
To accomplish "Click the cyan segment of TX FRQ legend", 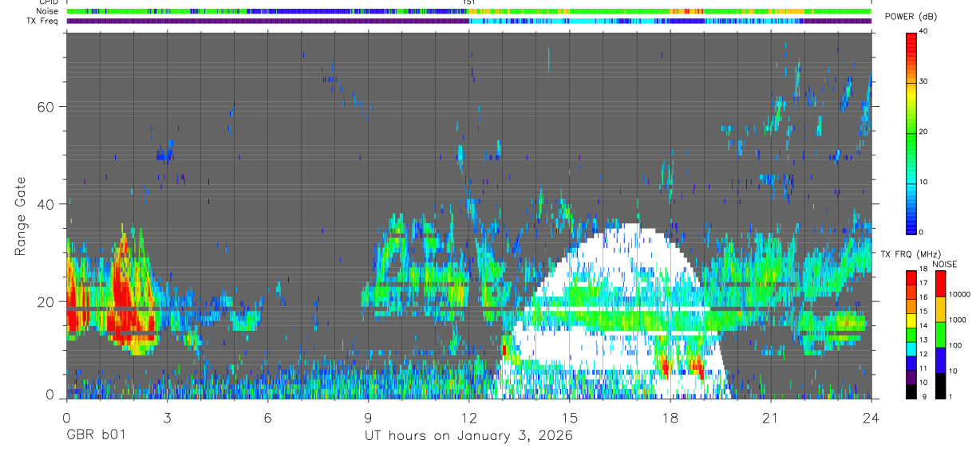I will (912, 350).
